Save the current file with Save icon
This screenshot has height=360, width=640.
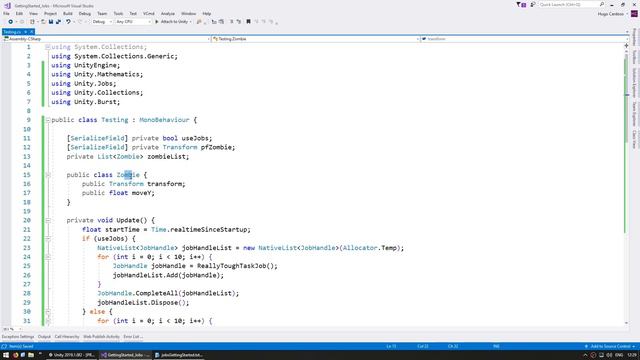(x=51, y=22)
